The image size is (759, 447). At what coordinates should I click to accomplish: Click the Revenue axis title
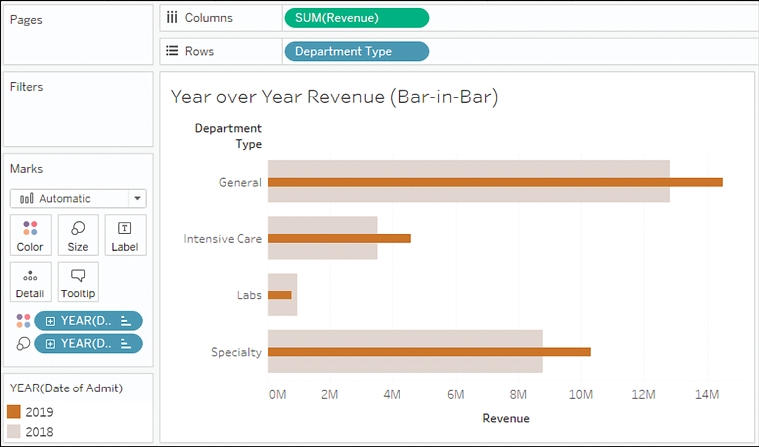tap(505, 418)
